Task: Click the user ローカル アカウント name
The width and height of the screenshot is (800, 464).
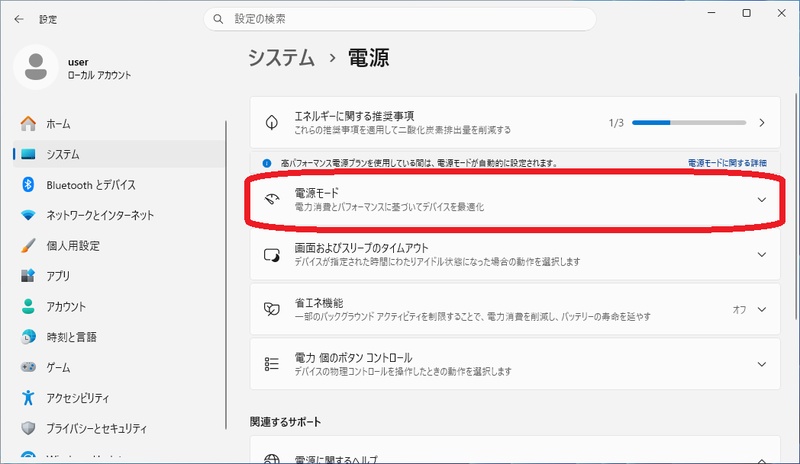Action: 99,68
